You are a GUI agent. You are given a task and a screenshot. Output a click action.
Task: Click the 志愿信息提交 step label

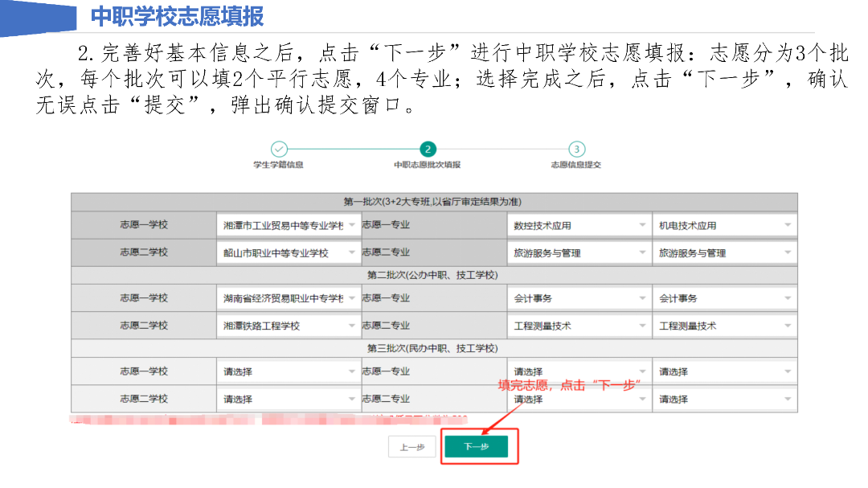tap(576, 165)
